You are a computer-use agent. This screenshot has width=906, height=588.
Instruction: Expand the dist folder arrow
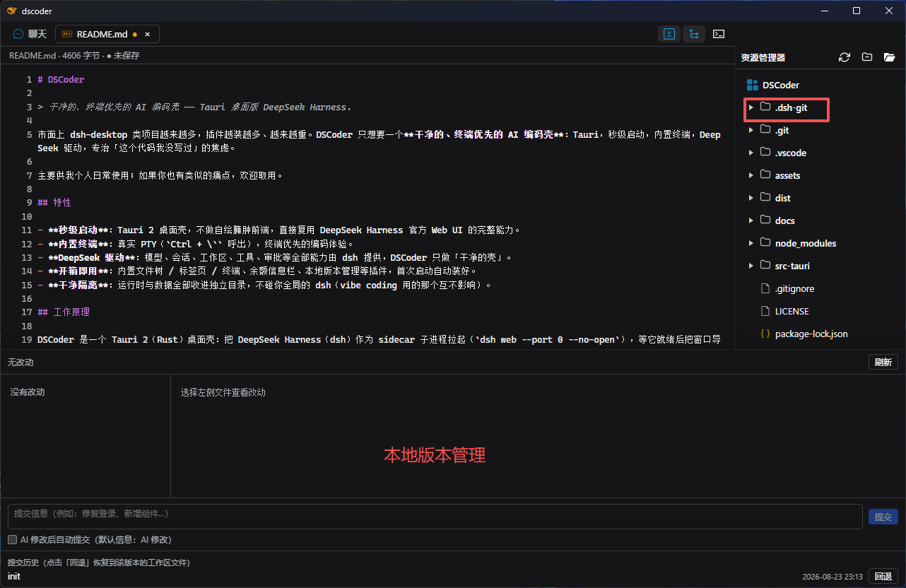click(751, 198)
